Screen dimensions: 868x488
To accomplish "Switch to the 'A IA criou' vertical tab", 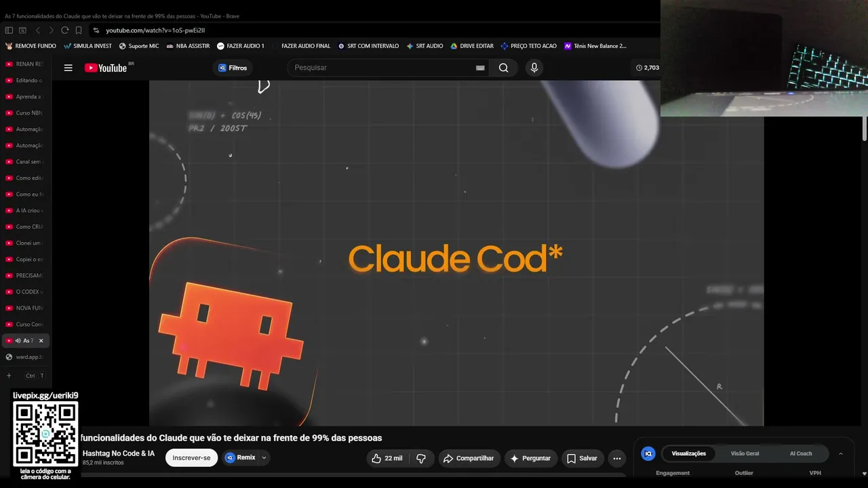I will pyautogui.click(x=26, y=211).
